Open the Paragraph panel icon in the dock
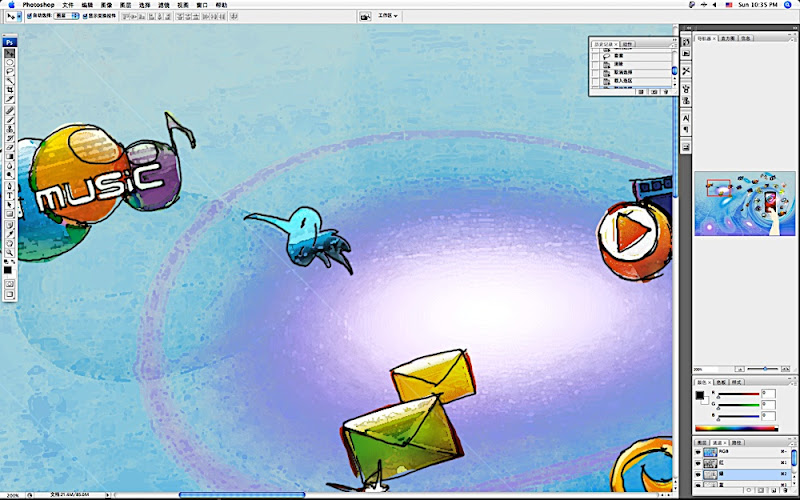Screen dimensions: 800x500 [686, 129]
